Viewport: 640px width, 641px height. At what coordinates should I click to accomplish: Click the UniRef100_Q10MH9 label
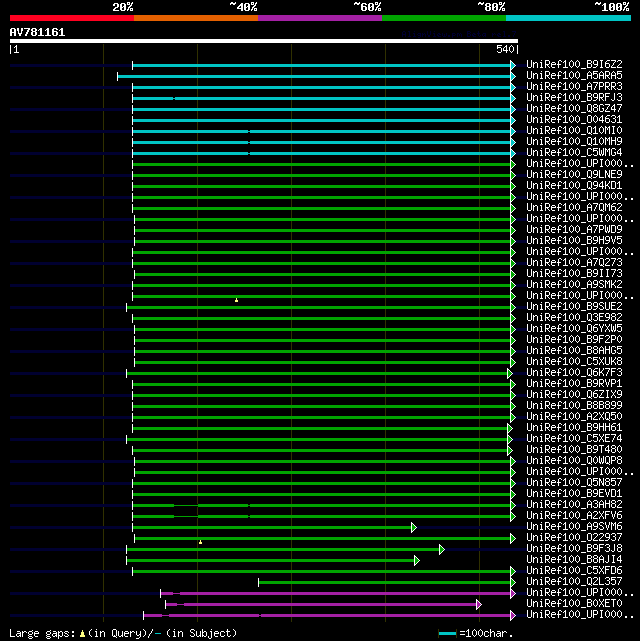[574, 141]
